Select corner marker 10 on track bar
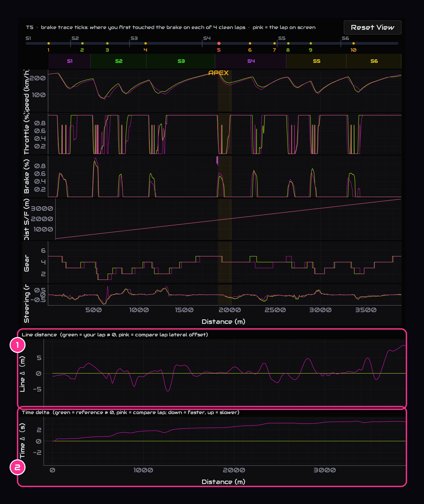This screenshot has height=504, width=424. click(353, 43)
